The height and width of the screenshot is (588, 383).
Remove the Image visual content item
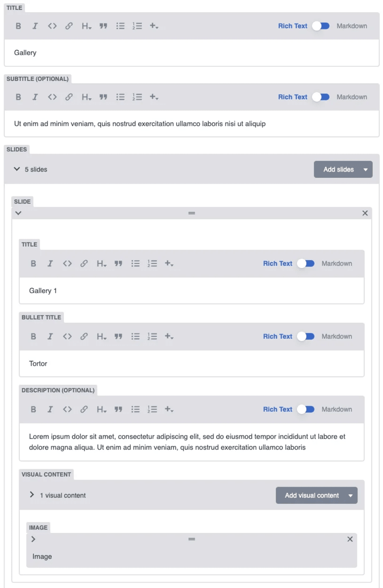pyautogui.click(x=350, y=539)
